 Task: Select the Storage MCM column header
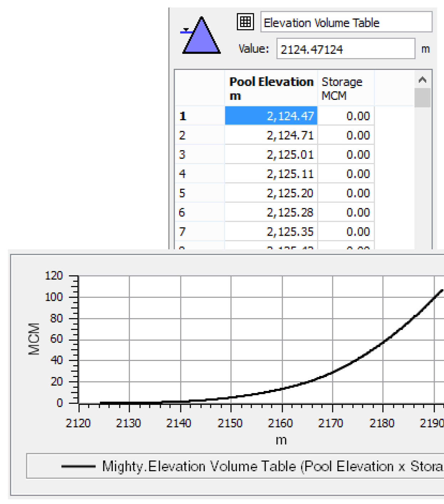[345, 88]
